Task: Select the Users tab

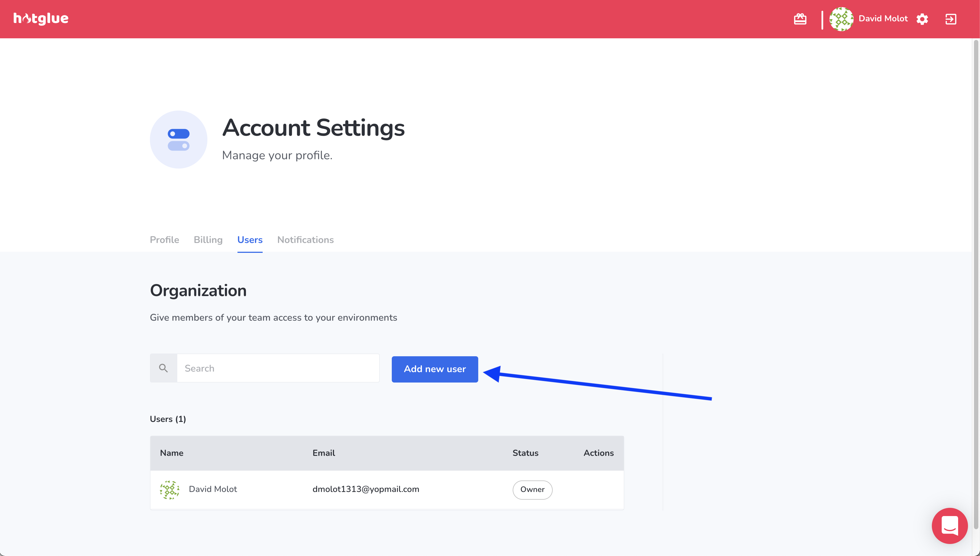Action: pyautogui.click(x=250, y=240)
